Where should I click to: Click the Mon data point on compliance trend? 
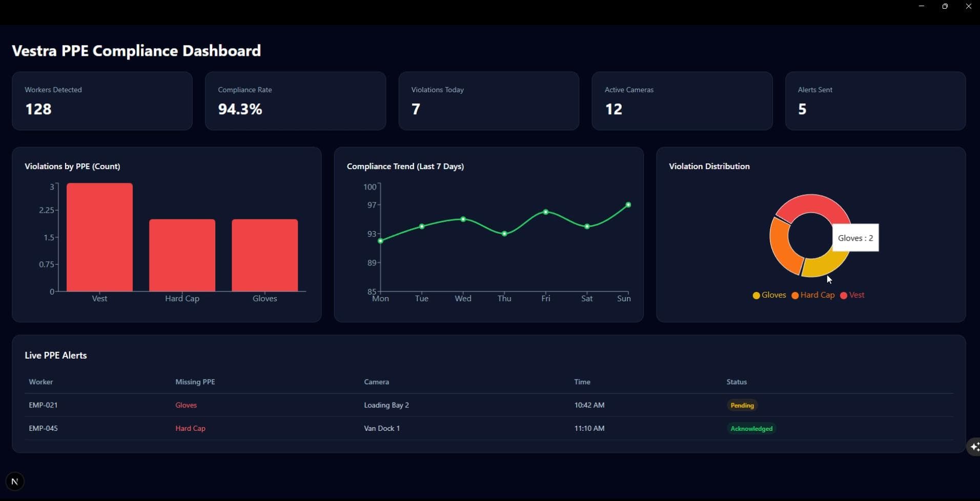[380, 241]
